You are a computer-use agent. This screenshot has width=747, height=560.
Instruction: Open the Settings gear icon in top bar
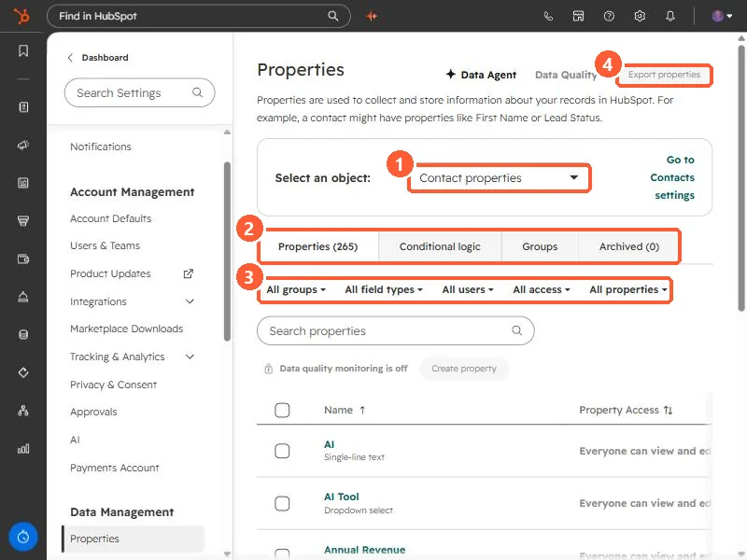click(x=640, y=16)
